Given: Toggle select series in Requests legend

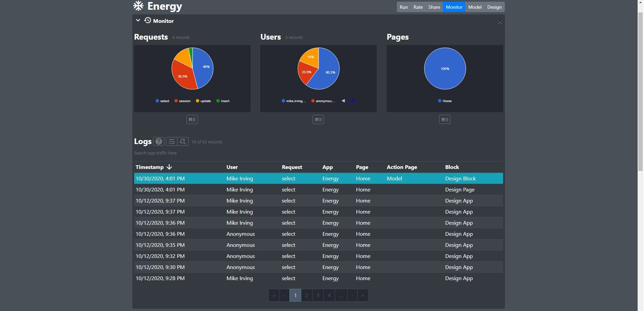Looking at the screenshot, I should [x=162, y=101].
